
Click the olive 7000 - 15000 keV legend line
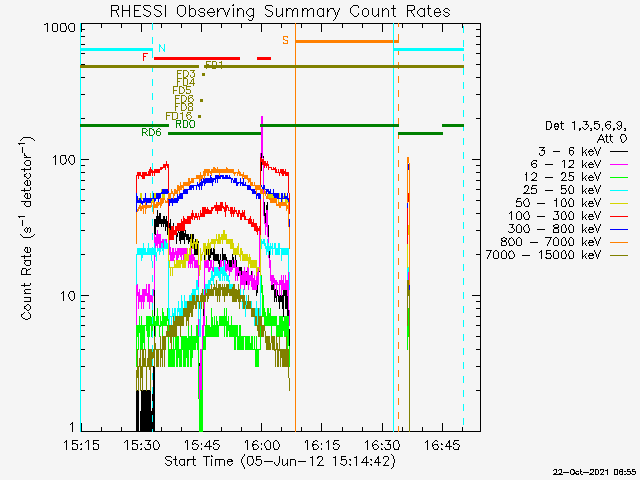coord(619,256)
